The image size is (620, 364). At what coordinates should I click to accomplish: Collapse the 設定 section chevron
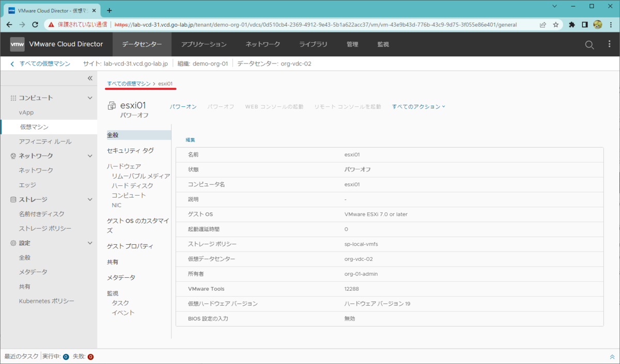pos(90,243)
